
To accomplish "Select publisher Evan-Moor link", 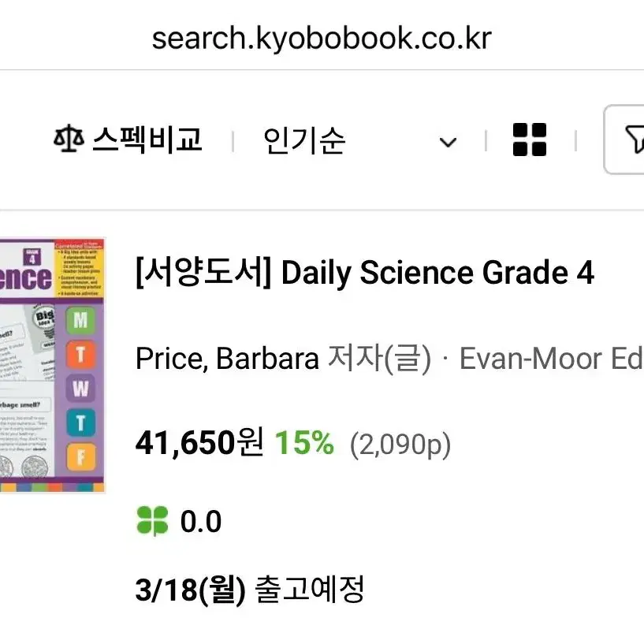I will point(551,359).
